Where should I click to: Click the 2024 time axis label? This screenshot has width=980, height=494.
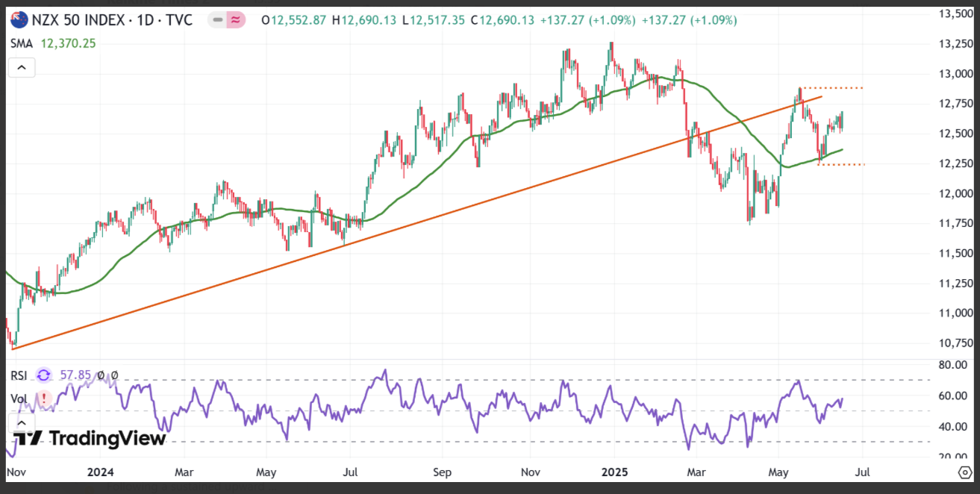coord(99,472)
